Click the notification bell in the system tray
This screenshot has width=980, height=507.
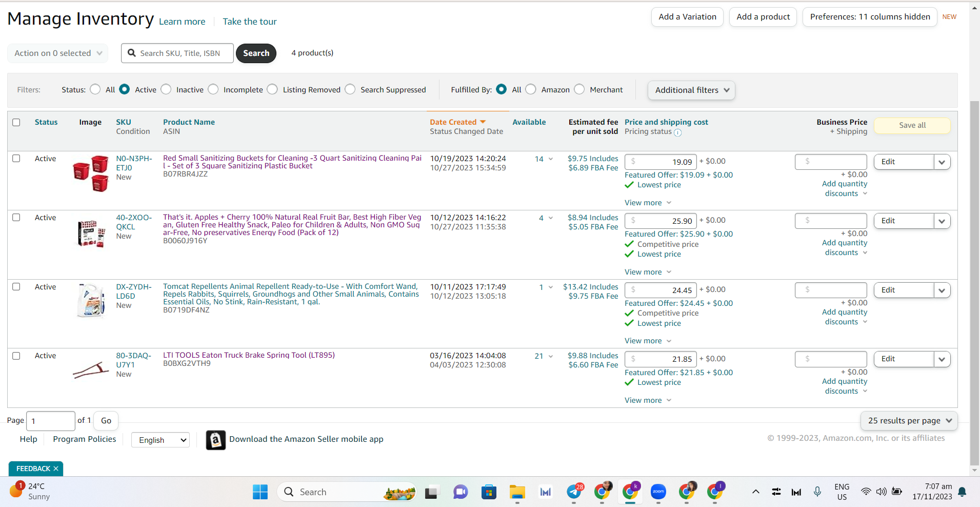click(963, 492)
